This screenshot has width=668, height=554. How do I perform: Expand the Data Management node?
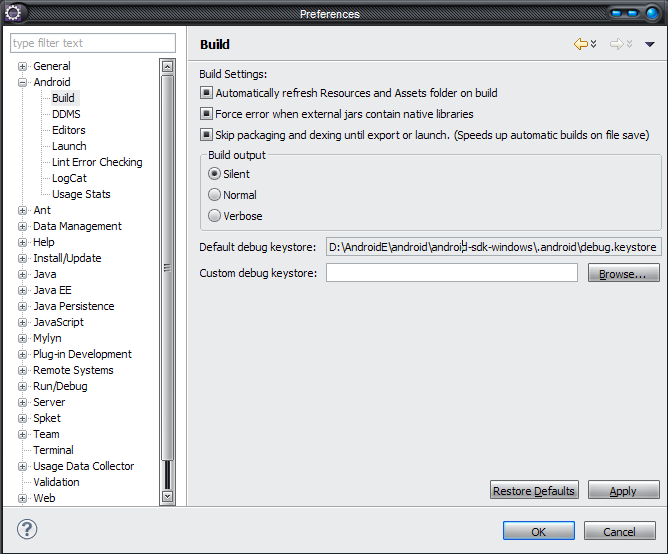[x=22, y=226]
